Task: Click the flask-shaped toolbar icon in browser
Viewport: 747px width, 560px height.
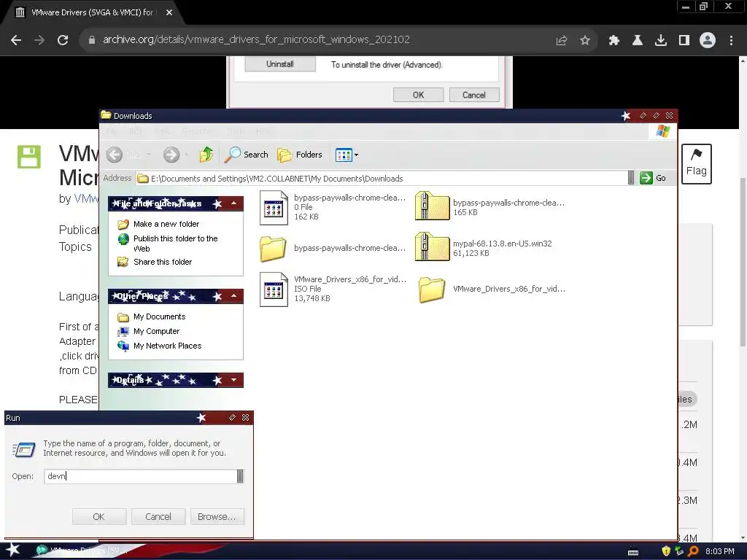Action: coord(638,41)
